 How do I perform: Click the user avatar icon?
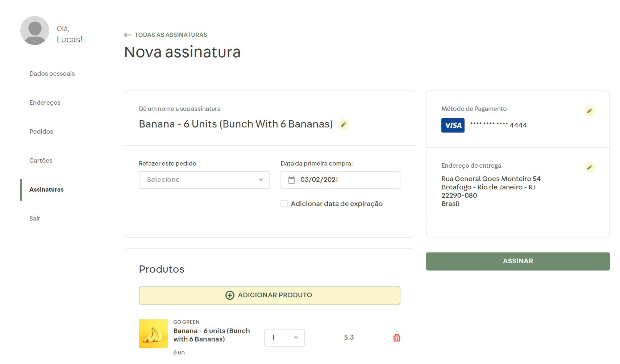tap(35, 30)
